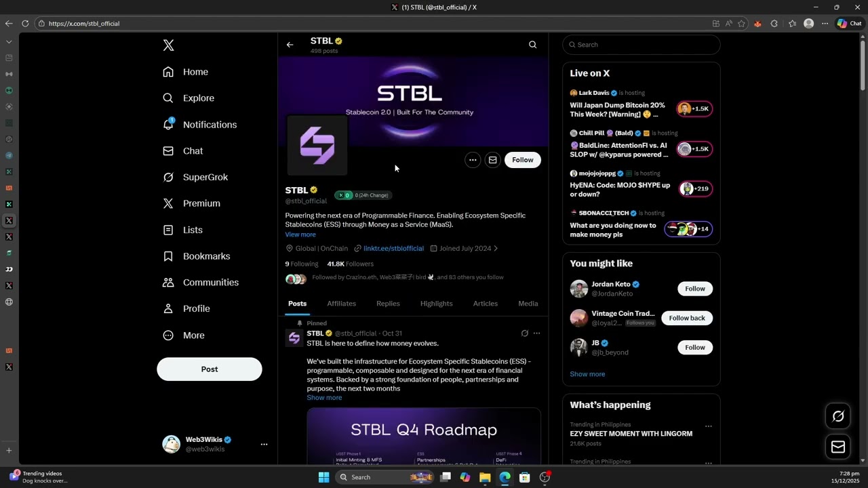Viewport: 868px width, 488px height.
Task: Expand pinned post with Show more
Action: pos(324,398)
